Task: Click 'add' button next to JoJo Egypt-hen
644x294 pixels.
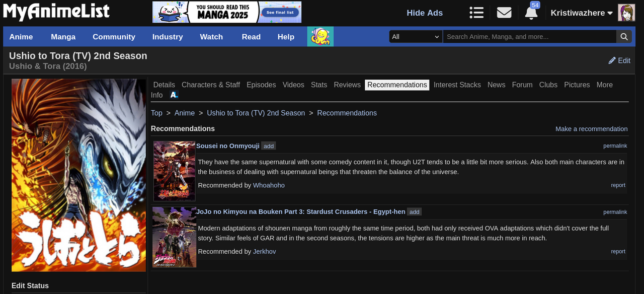Action: tap(415, 212)
